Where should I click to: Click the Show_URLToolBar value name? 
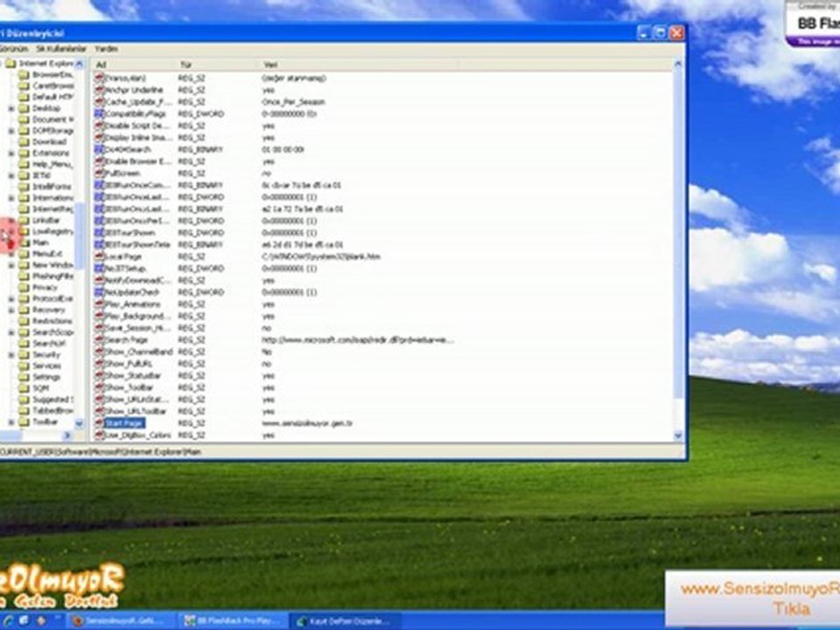point(136,411)
